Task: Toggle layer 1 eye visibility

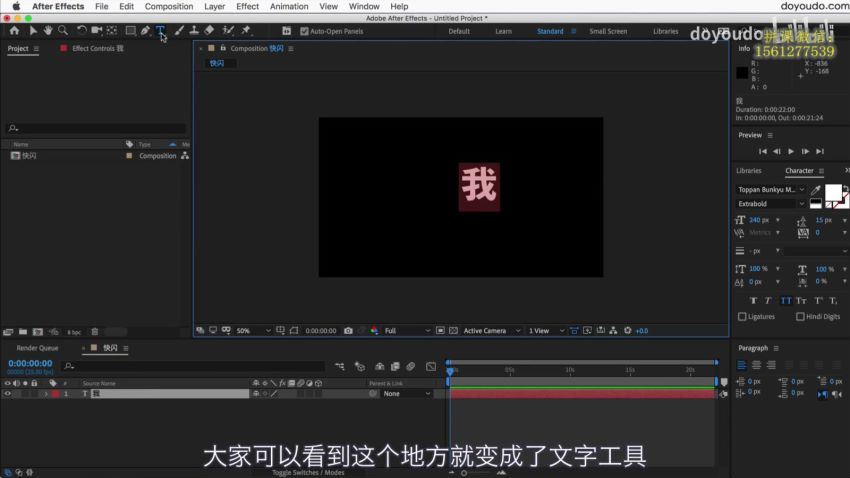Action: (x=8, y=394)
